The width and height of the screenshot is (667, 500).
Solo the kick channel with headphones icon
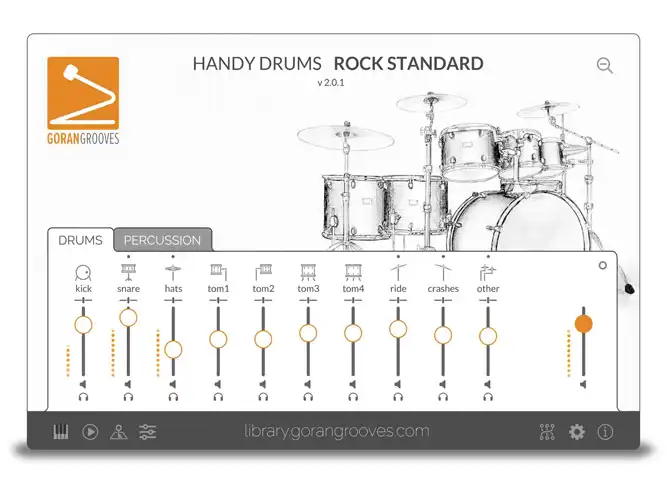coord(83,397)
